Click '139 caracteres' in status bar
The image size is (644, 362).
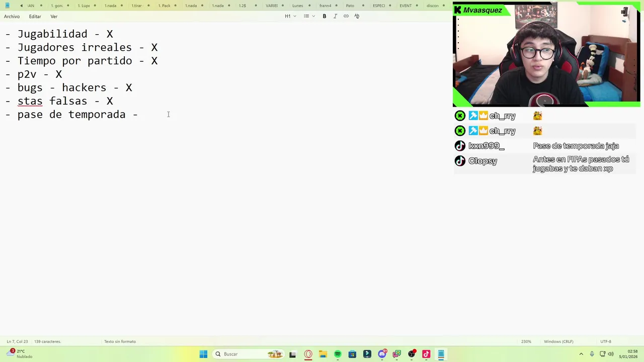[47, 341]
